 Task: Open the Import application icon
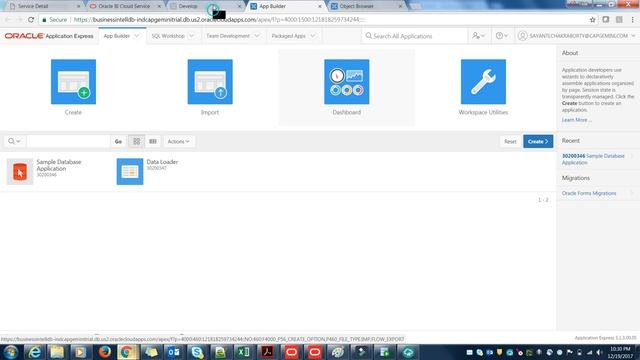pyautogui.click(x=210, y=82)
